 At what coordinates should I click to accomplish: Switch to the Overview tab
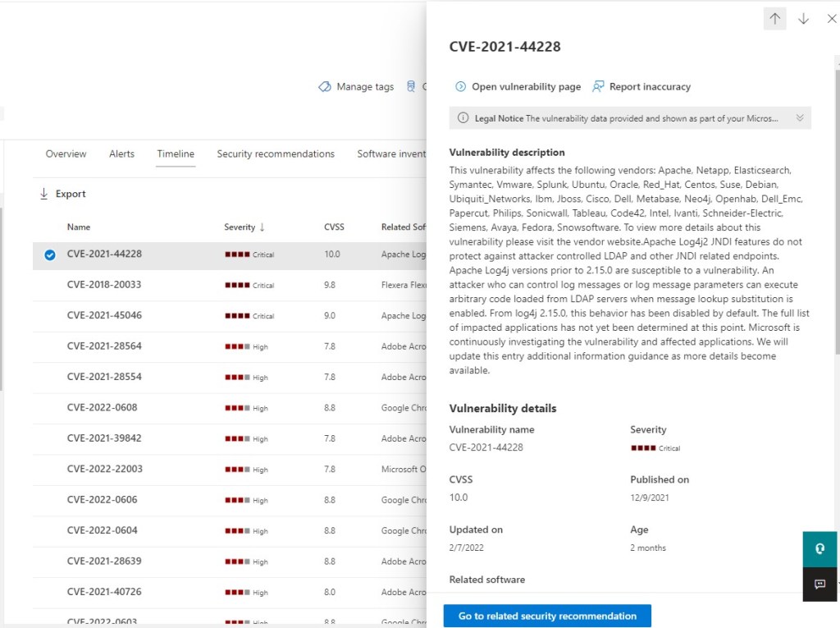[x=66, y=154]
